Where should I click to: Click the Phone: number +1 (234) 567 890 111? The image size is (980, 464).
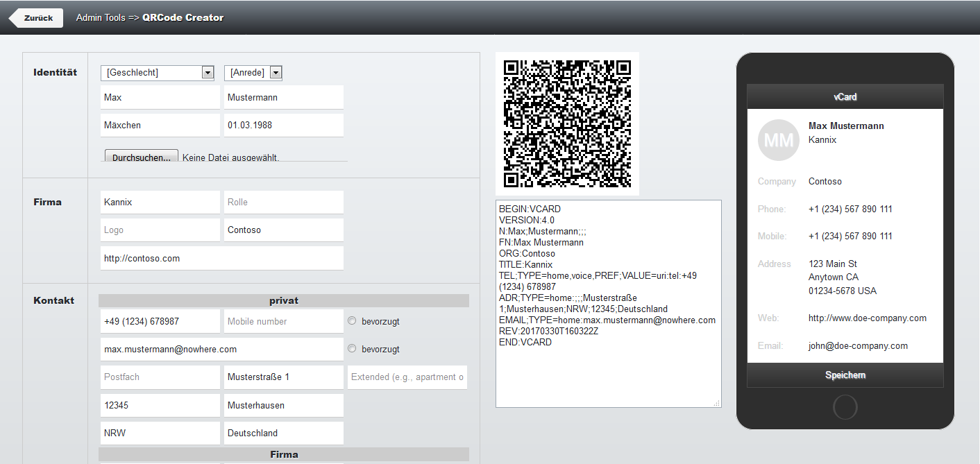tap(850, 209)
